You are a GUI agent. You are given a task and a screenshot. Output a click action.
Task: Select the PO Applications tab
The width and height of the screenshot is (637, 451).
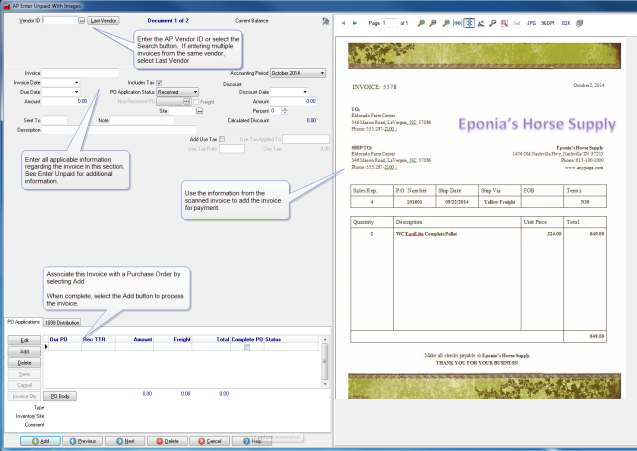coord(23,323)
